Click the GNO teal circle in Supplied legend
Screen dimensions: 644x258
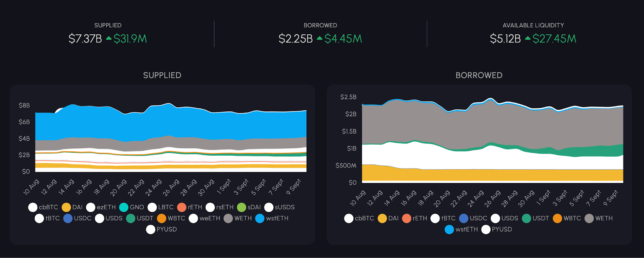click(124, 207)
